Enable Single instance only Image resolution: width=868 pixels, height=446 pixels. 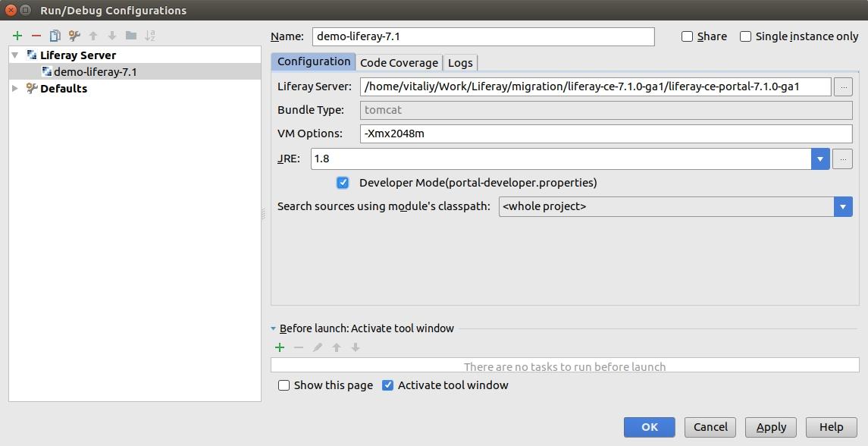746,36
